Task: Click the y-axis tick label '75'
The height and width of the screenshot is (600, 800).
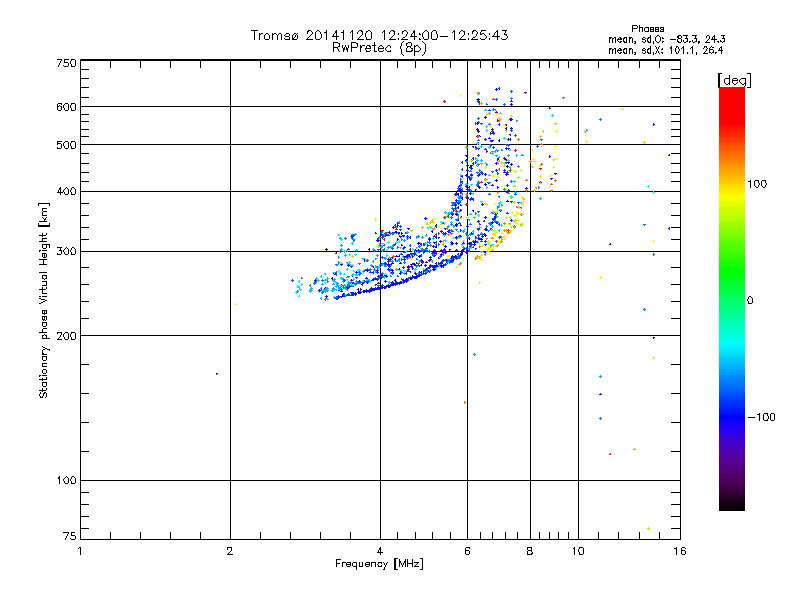Action: click(70, 536)
